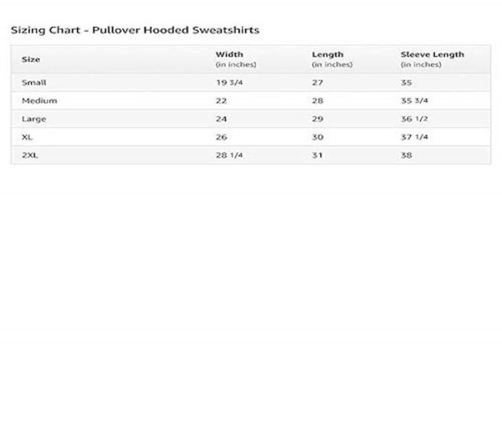Click the XL sleeve length 37 1/4

pos(415,136)
